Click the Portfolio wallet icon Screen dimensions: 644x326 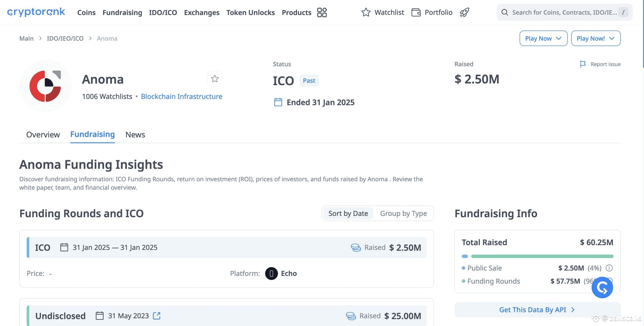[416, 12]
